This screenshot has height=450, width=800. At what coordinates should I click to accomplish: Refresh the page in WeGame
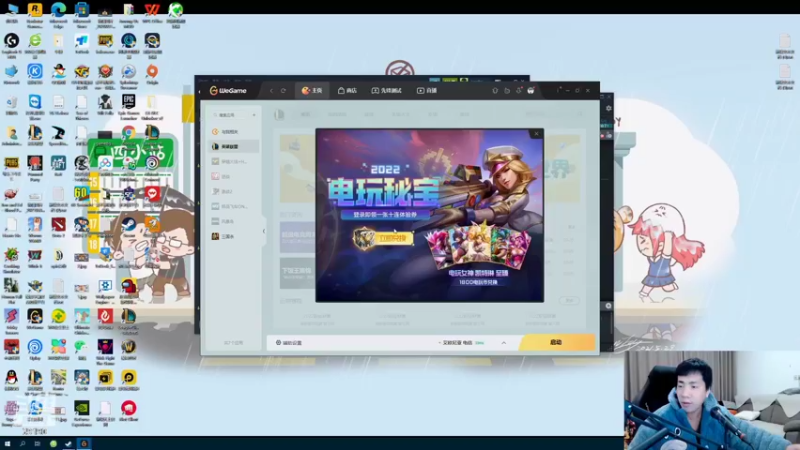(284, 90)
